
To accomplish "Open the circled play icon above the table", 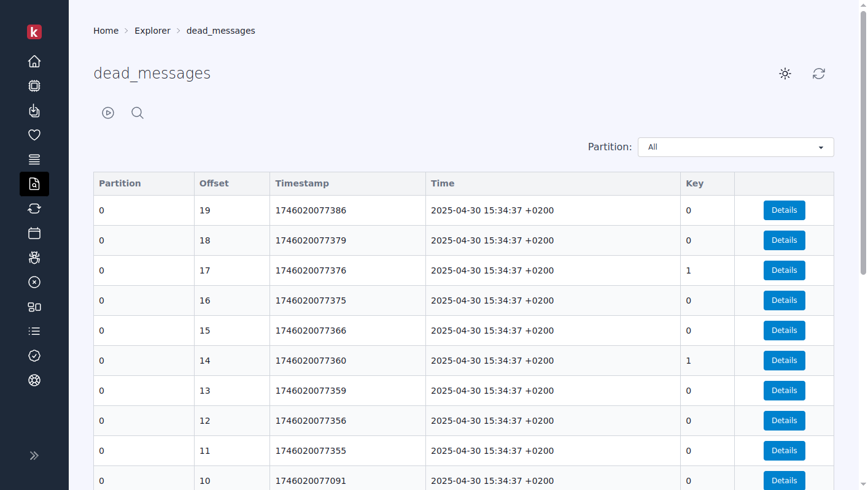I will click(108, 113).
